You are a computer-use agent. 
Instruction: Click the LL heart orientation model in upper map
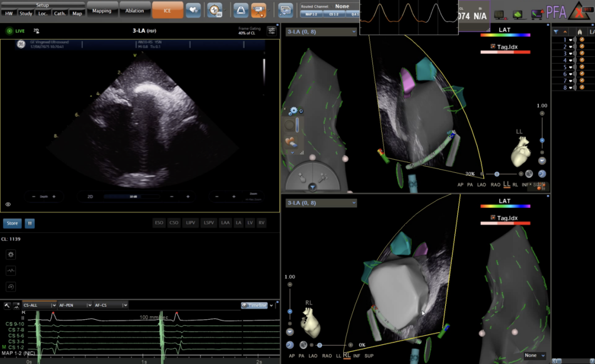click(521, 151)
